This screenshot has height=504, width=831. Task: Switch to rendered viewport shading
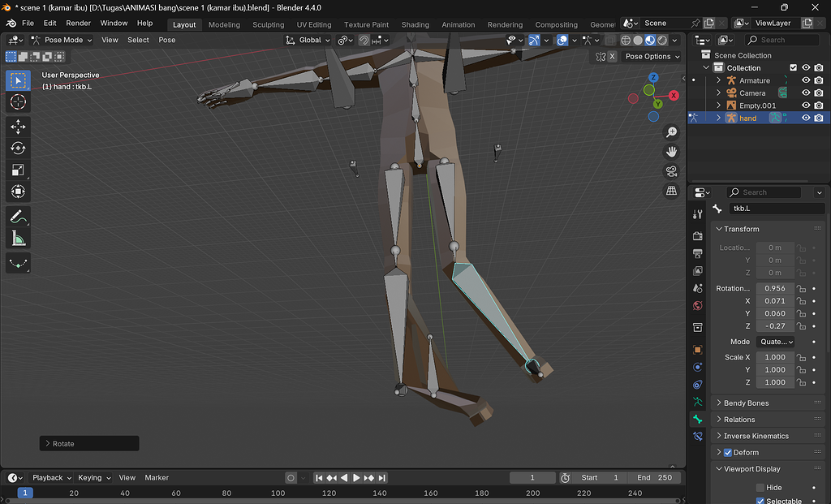tap(662, 41)
